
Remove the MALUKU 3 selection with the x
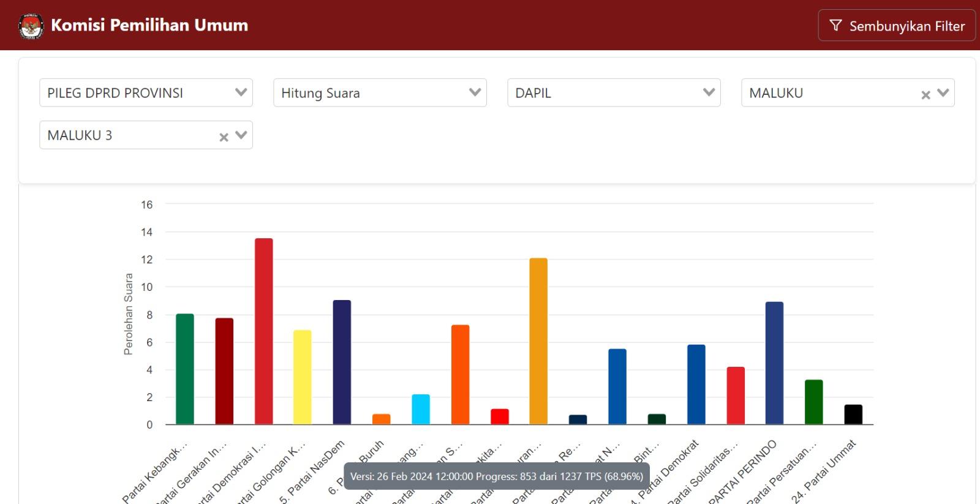pyautogui.click(x=224, y=137)
